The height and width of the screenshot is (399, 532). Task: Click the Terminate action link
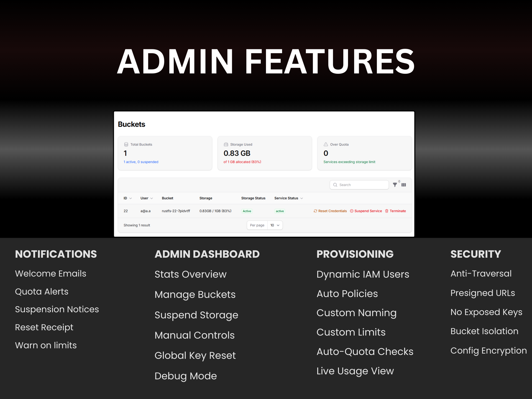[398, 211]
